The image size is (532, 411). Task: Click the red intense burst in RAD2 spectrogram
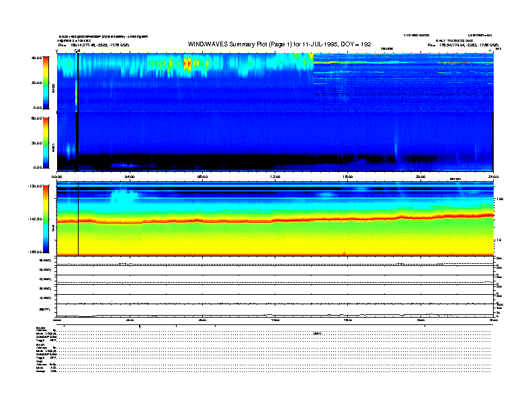pos(187,63)
